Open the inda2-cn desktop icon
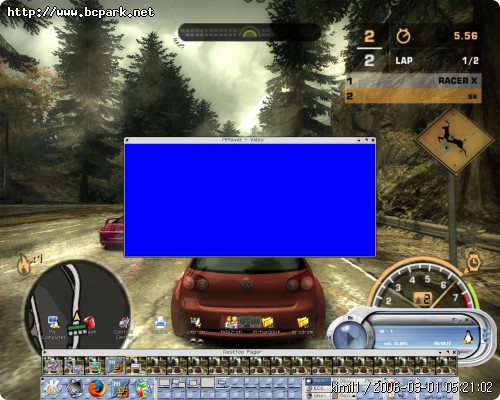The image size is (500, 400). point(231,325)
